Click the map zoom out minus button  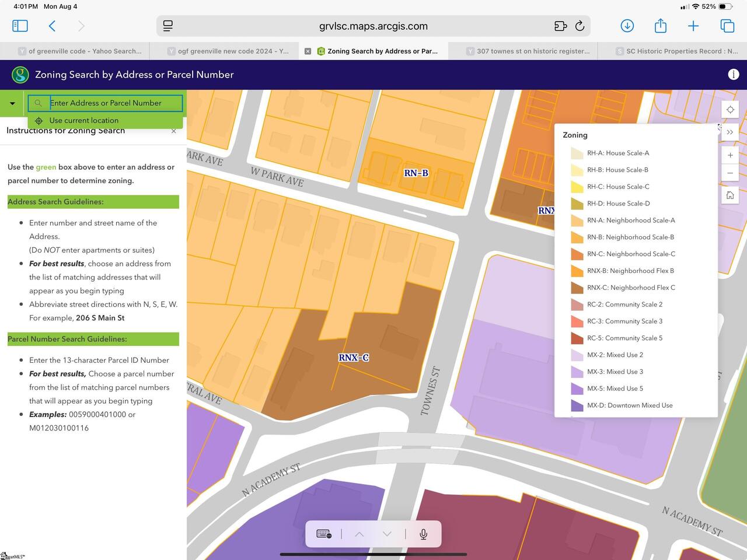pyautogui.click(x=730, y=173)
